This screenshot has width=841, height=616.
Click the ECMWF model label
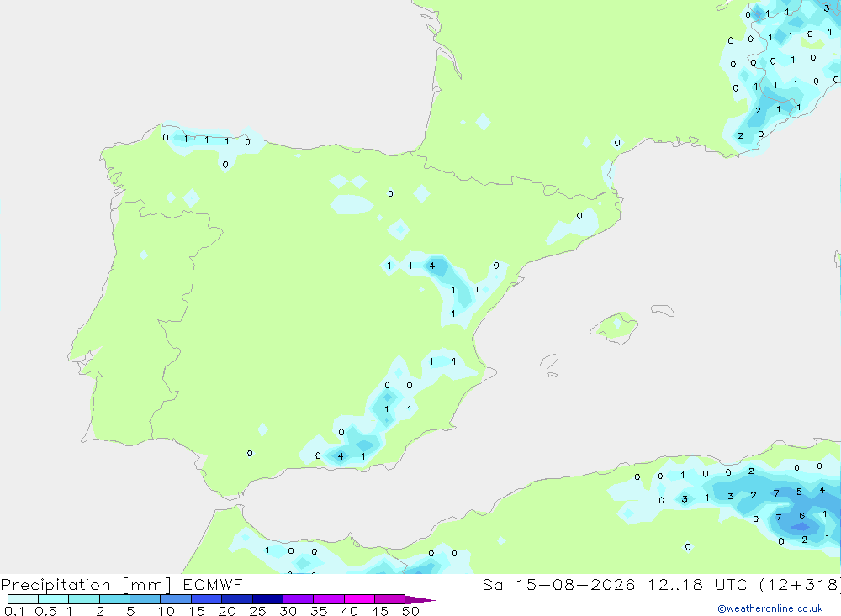[x=213, y=585]
